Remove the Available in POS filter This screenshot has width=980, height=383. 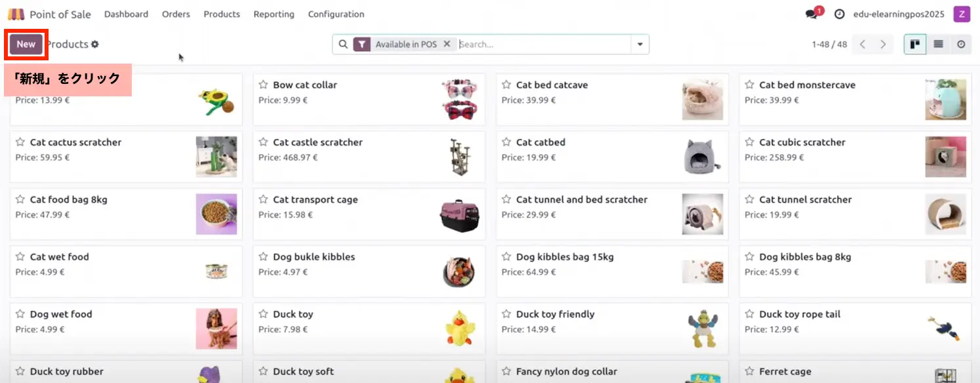(447, 45)
